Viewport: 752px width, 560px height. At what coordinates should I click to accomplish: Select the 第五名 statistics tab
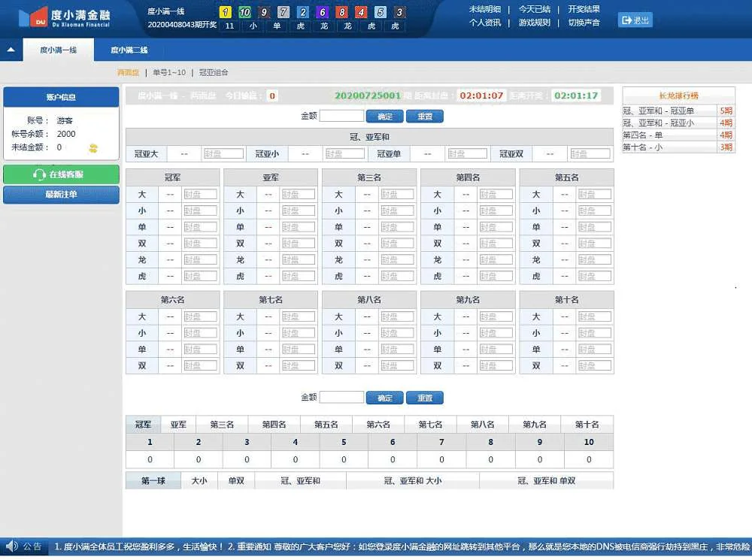326,425
